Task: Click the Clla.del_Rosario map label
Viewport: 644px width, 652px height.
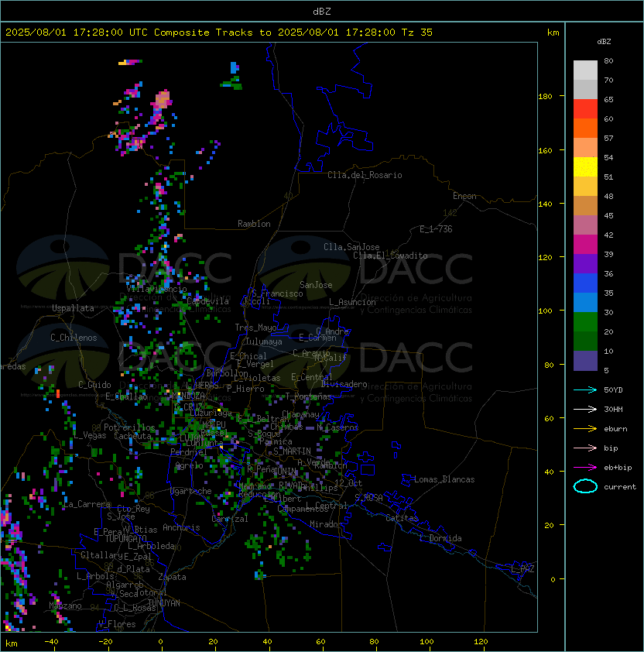Action: (x=365, y=175)
